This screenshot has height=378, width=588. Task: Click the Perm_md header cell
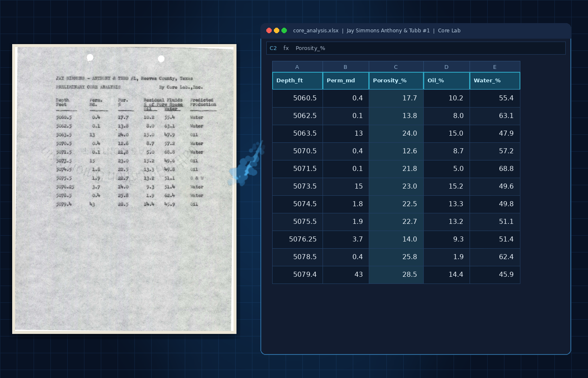pyautogui.click(x=346, y=81)
